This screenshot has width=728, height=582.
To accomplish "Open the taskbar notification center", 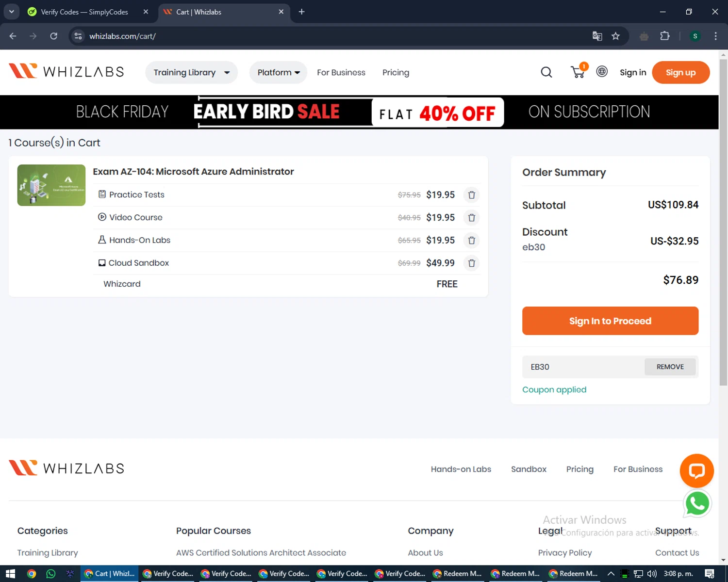I will pos(710,574).
